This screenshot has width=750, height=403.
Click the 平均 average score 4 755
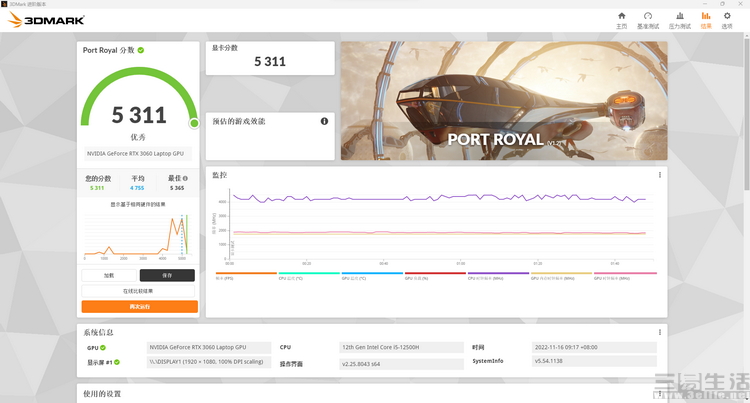tap(137, 188)
